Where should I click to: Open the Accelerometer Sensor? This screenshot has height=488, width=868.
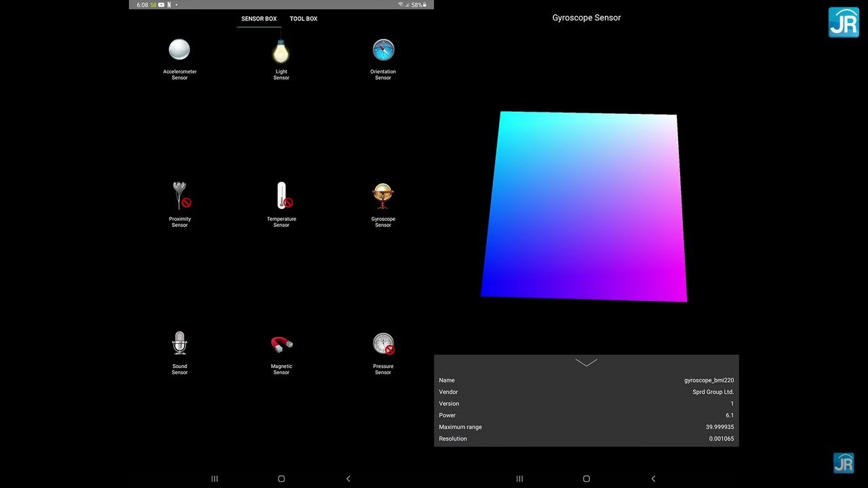[x=179, y=58]
